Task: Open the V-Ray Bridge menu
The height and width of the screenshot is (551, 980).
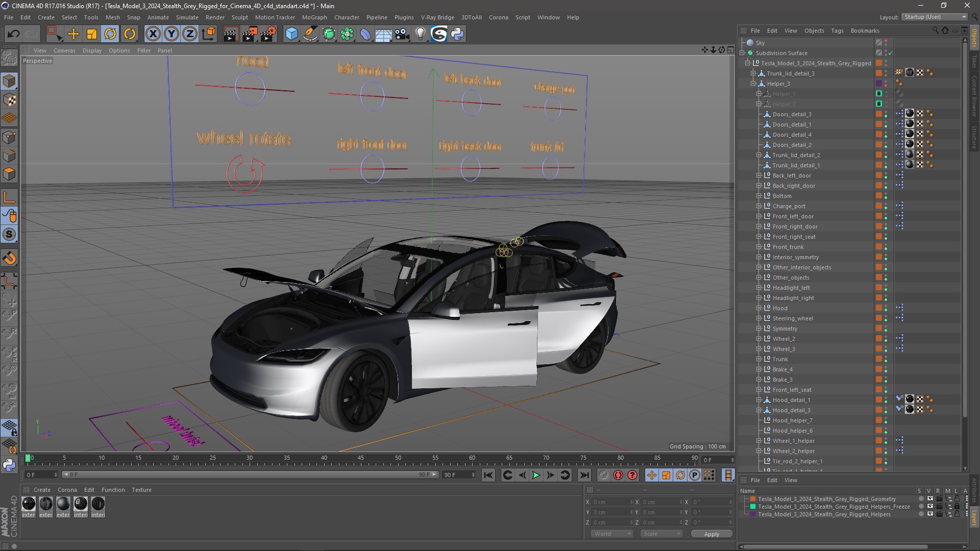Action: (437, 17)
